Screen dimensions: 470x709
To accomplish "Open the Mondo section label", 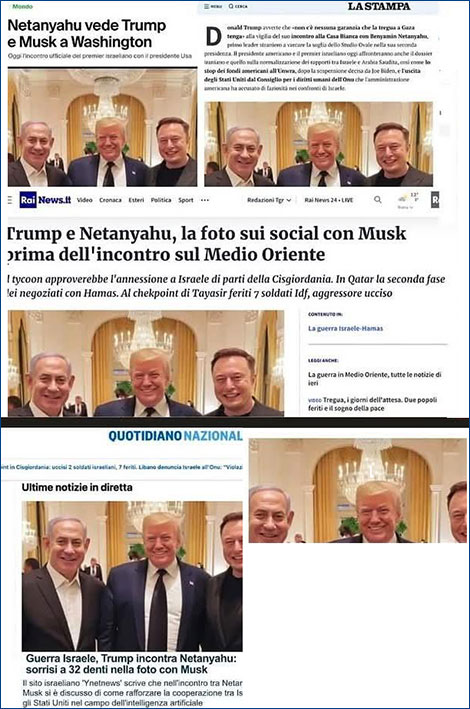I will click(23, 7).
